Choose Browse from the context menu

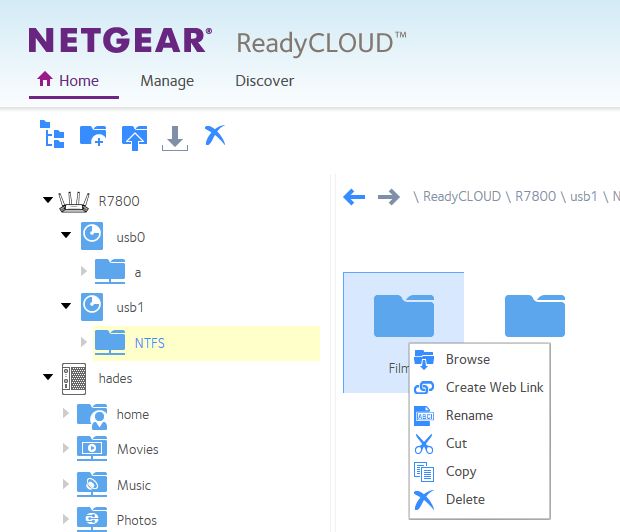point(480,360)
